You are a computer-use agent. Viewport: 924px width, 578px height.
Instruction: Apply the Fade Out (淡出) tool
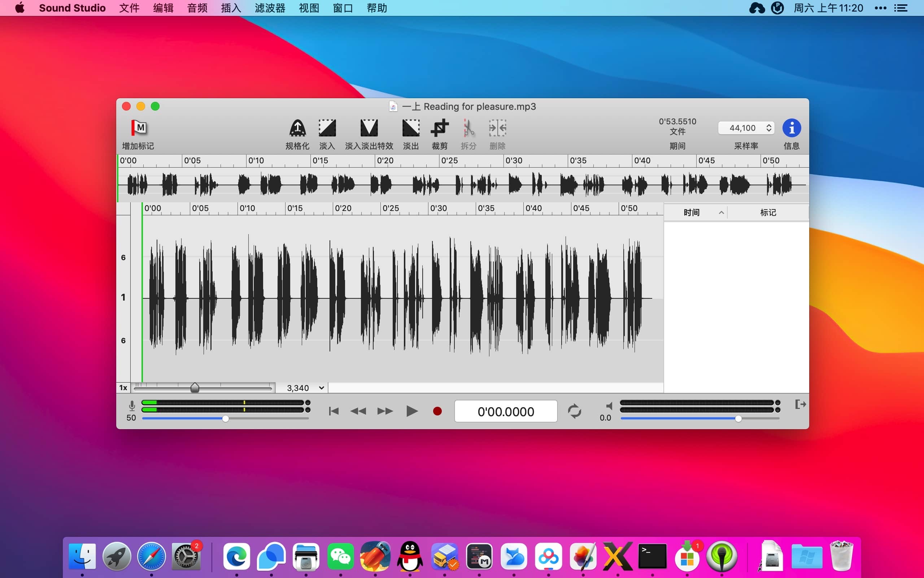coord(411,128)
